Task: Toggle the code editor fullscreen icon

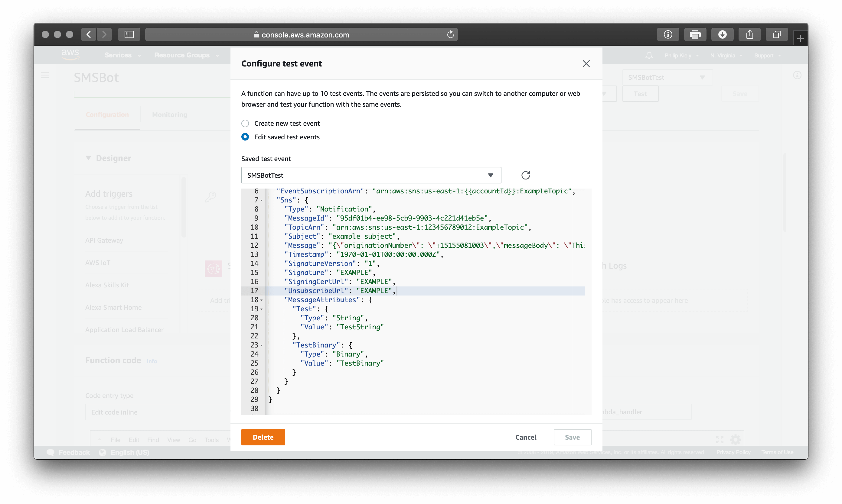Action: tap(720, 439)
